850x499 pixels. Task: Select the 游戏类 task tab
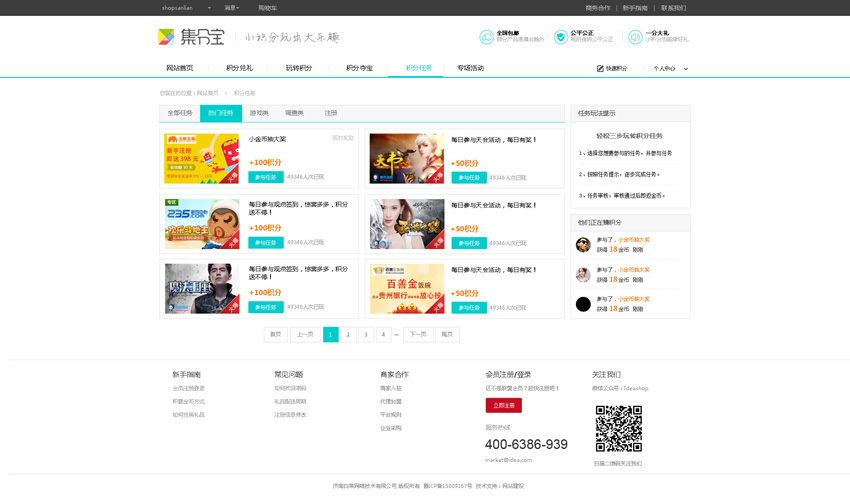click(x=259, y=113)
